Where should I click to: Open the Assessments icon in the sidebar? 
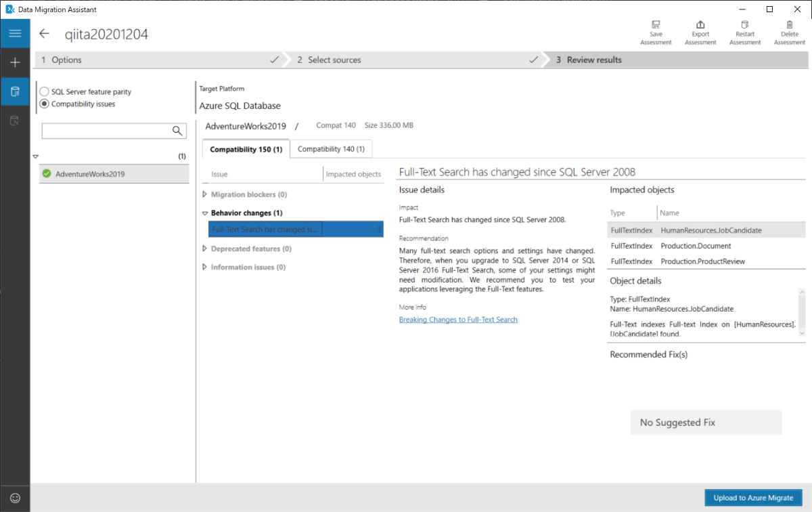pos(15,91)
